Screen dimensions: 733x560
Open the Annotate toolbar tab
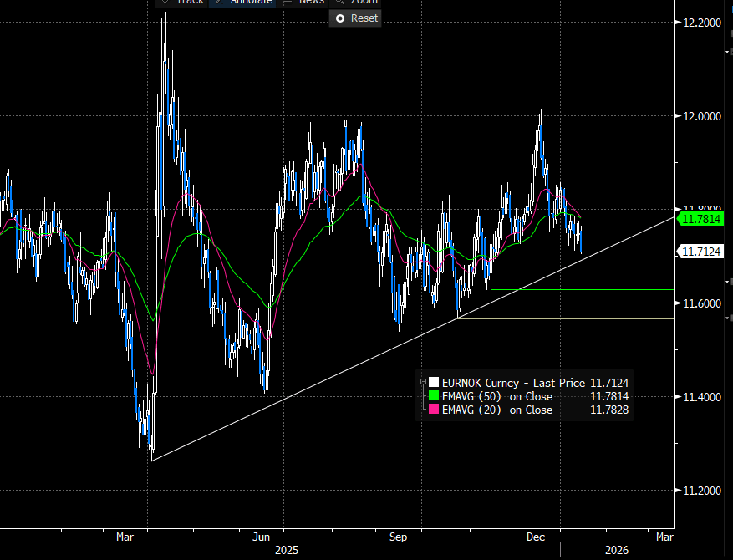click(x=243, y=3)
